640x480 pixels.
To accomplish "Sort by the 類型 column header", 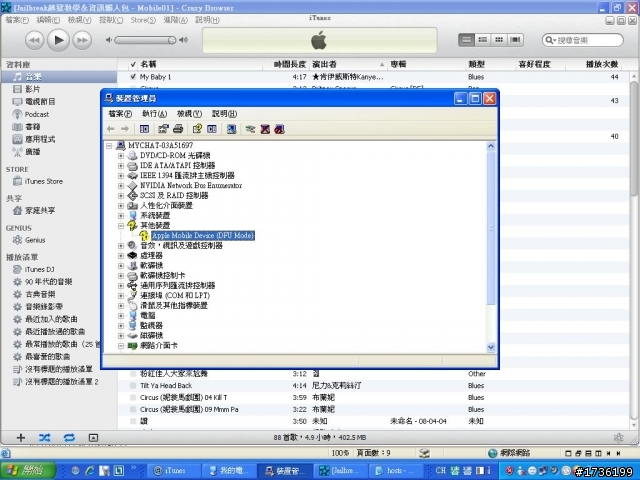I will pyautogui.click(x=490, y=64).
